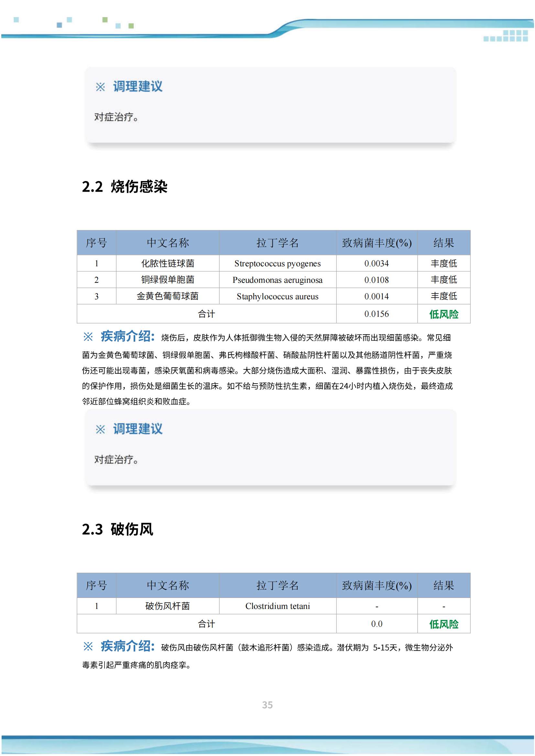Click the ※ symbol before 疾病介绍 in burn infection section
Image resolution: width=535 pixels, height=756 pixels.
pos(88,337)
